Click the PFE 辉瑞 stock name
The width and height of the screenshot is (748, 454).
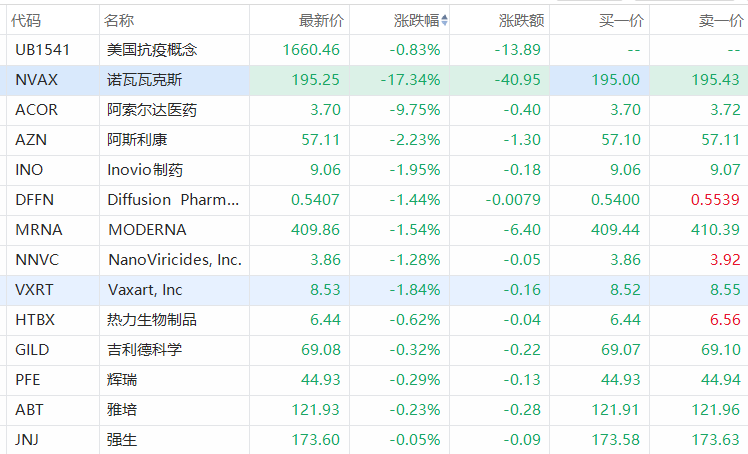tap(123, 380)
